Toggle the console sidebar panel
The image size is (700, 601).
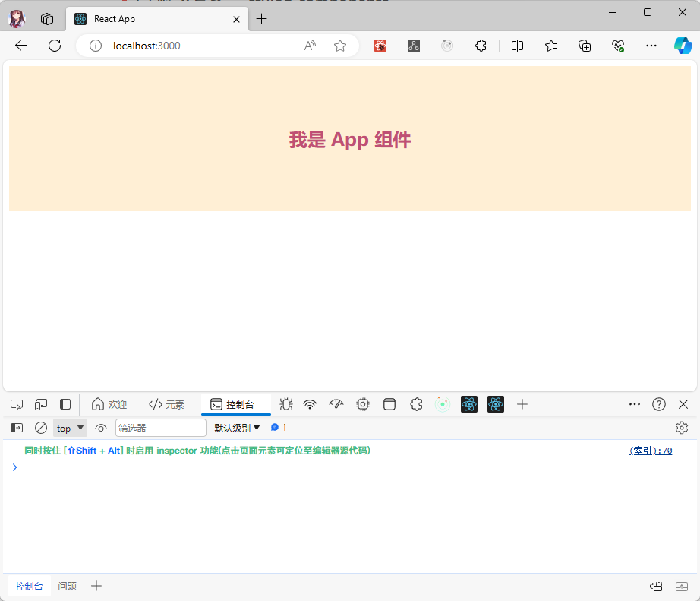click(x=17, y=428)
